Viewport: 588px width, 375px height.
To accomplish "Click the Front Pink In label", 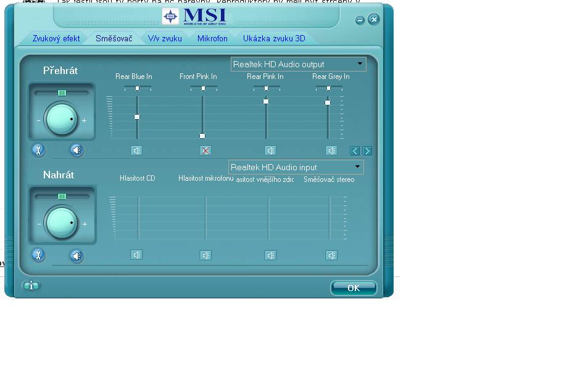I will point(198,76).
